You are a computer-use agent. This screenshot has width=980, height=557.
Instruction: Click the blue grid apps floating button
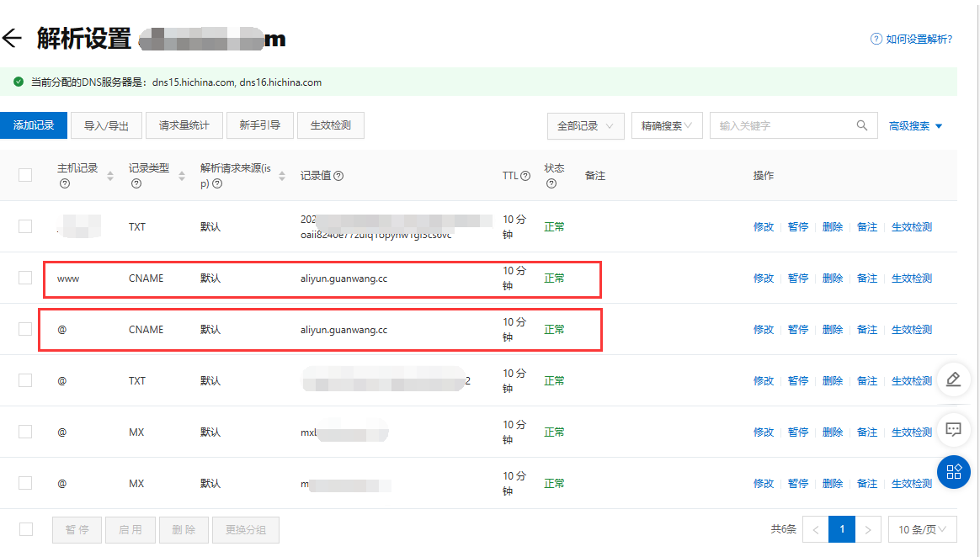(x=953, y=472)
